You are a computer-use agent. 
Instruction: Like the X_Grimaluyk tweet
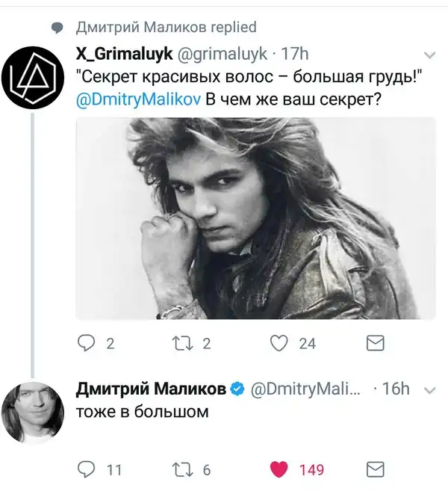279,343
